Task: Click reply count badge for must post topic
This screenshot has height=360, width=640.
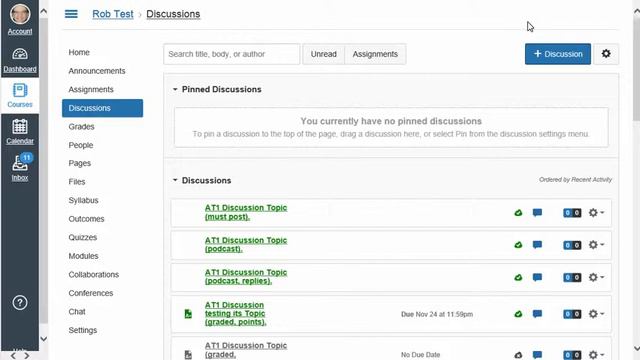Action: click(x=572, y=213)
